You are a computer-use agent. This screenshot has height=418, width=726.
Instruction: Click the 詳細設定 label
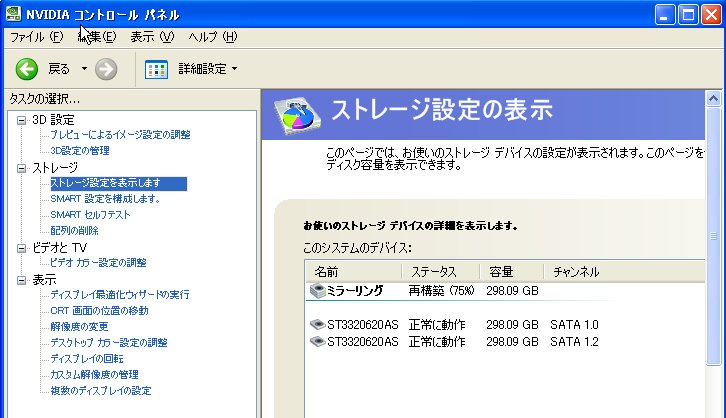202,69
